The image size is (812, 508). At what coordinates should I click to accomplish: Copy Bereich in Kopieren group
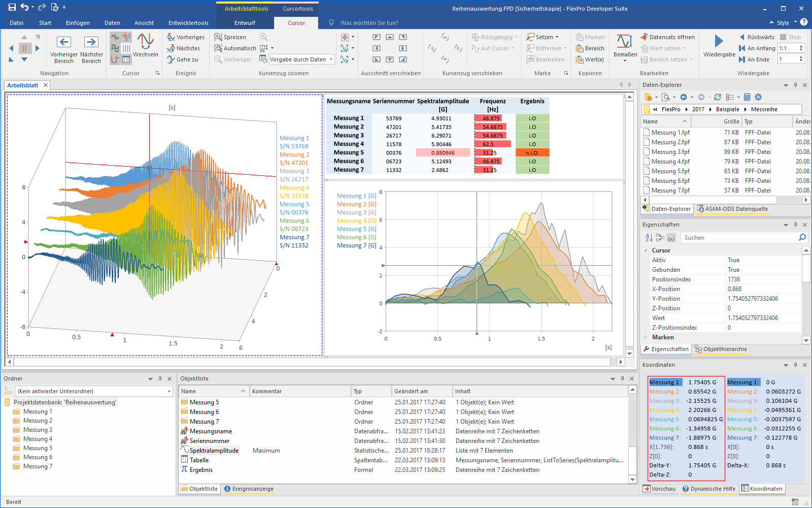coord(590,48)
